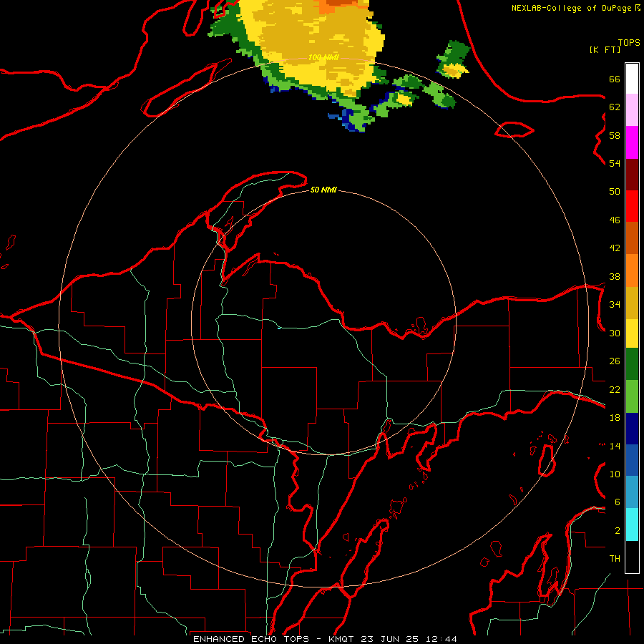
Task: Click the white swatch in the tops legend
Action: (x=632, y=79)
